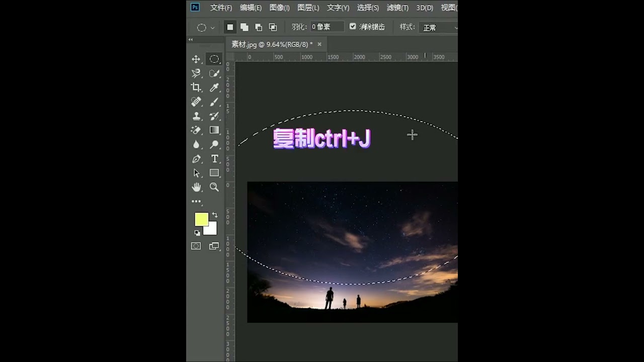The image size is (644, 362).
Task: Select the Zoom tool
Action: pos(214,187)
